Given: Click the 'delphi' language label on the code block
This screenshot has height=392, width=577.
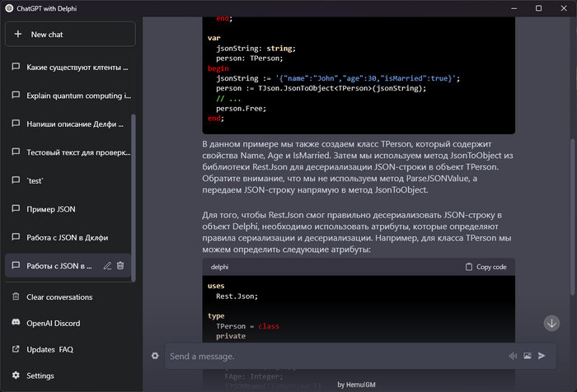Looking at the screenshot, I should point(220,267).
